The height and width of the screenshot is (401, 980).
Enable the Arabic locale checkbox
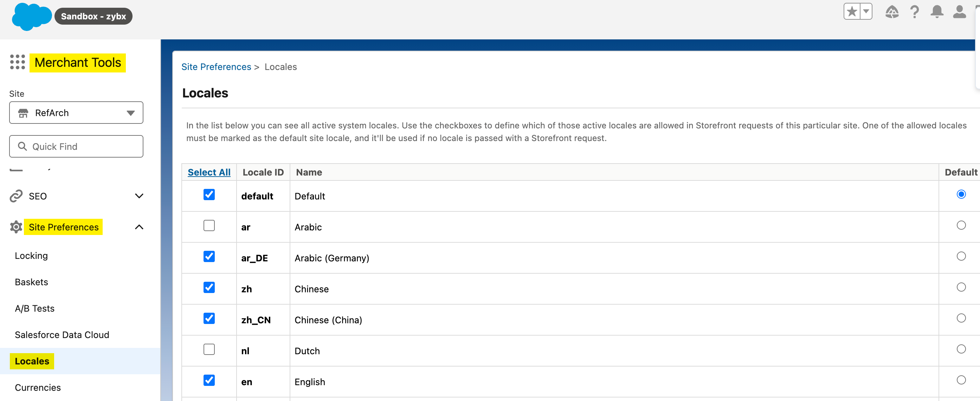(x=209, y=225)
